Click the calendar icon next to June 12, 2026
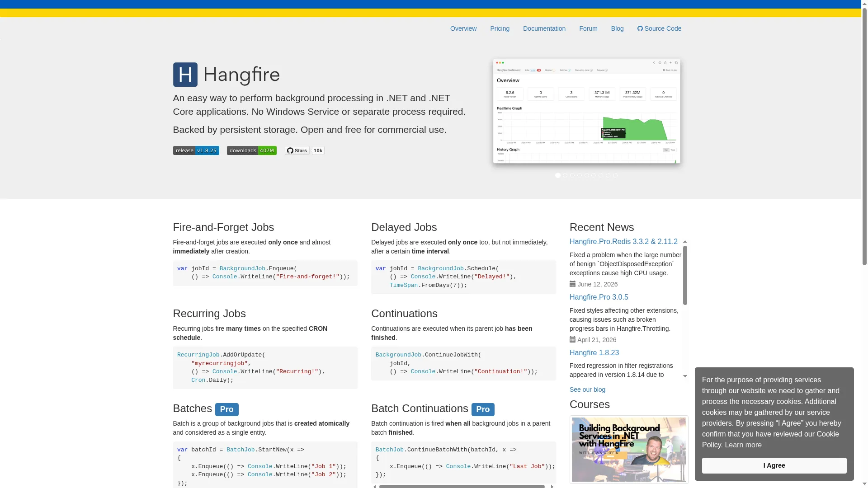This screenshot has width=868, height=488. coord(572,284)
